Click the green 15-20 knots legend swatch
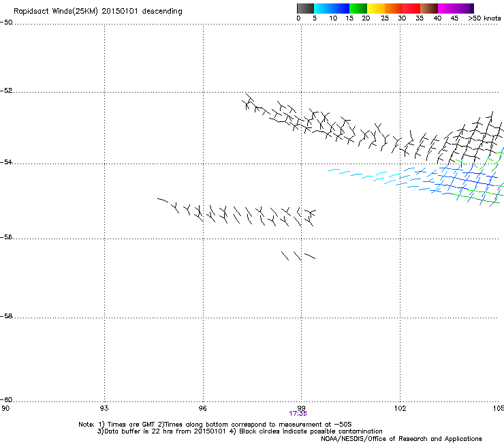504x443 pixels. tap(358, 8)
